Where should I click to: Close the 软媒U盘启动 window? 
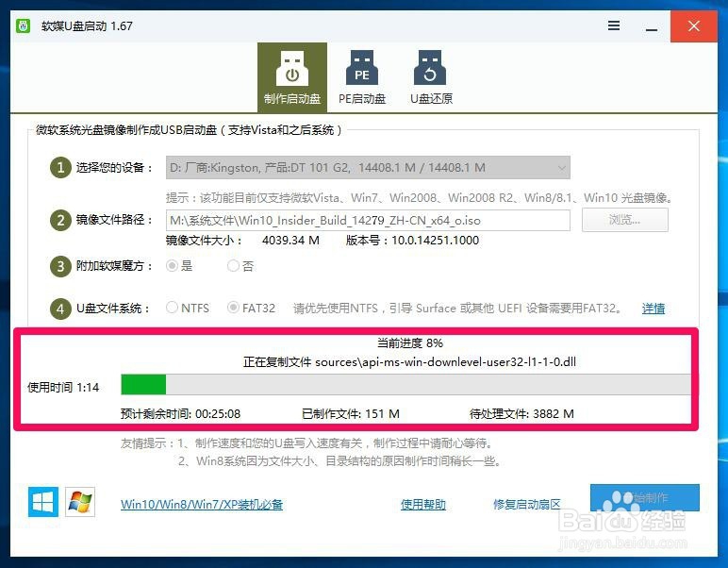(x=694, y=26)
